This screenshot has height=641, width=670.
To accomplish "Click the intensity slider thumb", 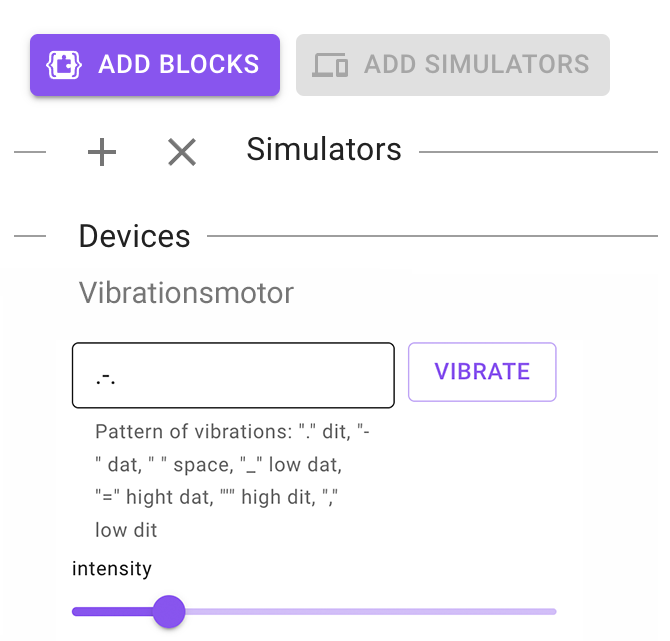I will point(169,611).
